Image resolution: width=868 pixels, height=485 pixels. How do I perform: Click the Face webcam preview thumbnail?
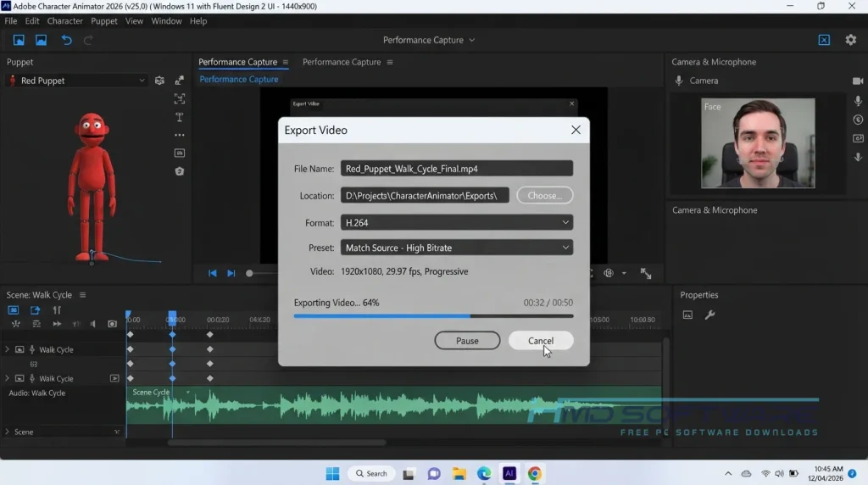tap(758, 143)
